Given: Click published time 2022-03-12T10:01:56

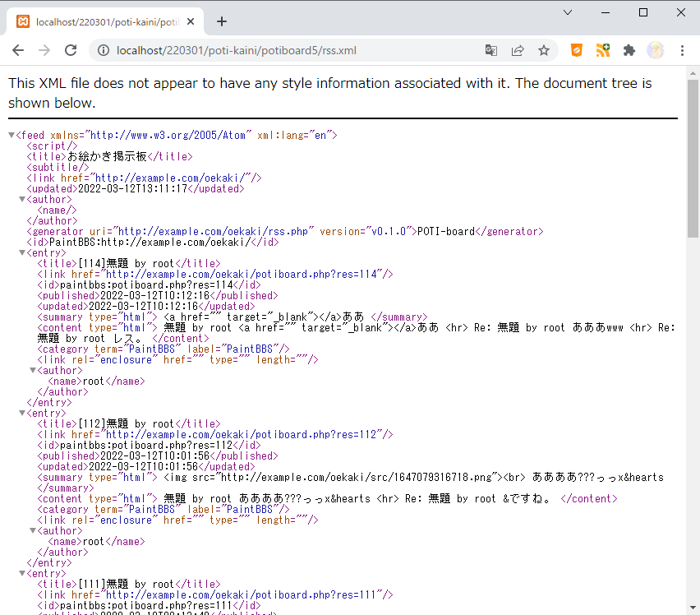Looking at the screenshot, I should point(155,456).
